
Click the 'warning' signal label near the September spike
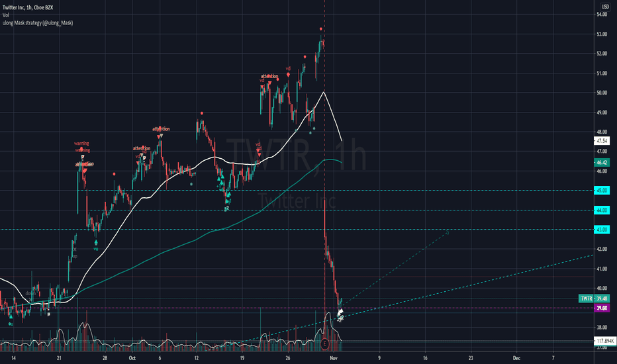(x=81, y=143)
